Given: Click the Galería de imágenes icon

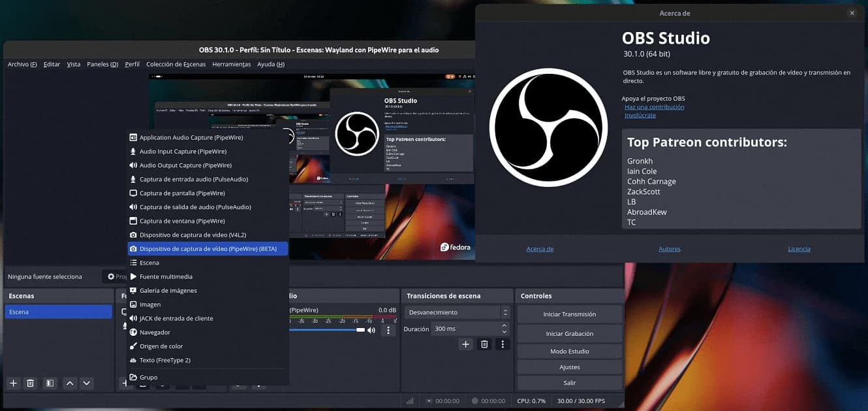Looking at the screenshot, I should tap(133, 290).
